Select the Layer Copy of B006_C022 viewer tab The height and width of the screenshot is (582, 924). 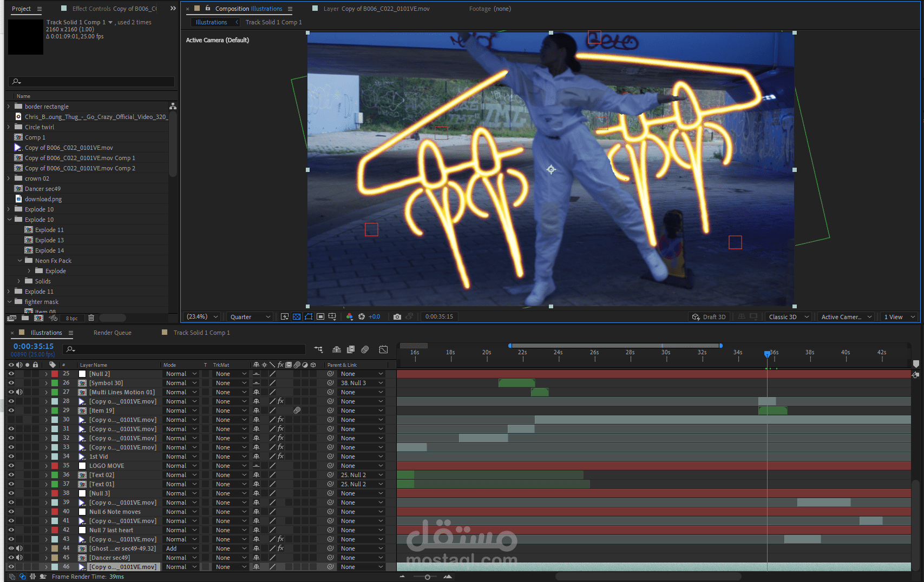376,9
